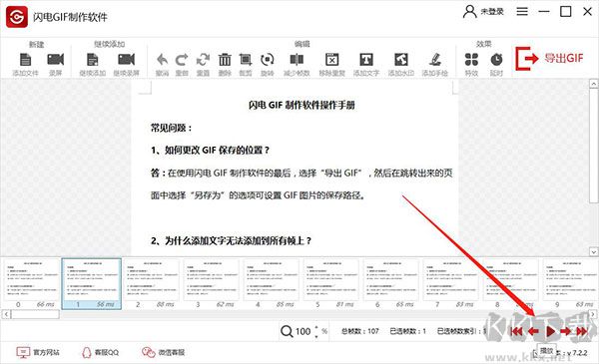Select frame 3 thumbnail (62 ms)
Image resolution: width=599 pixels, height=364 pixels.
point(212,283)
